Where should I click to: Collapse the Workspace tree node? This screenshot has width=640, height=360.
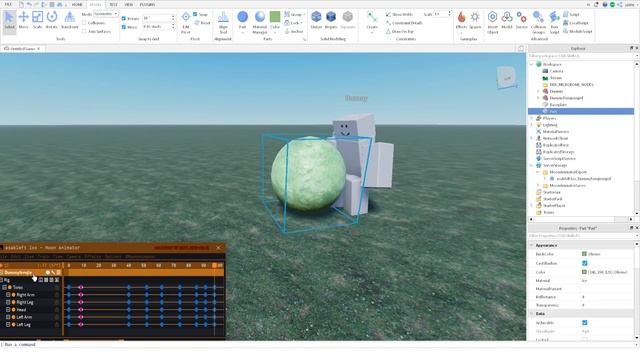coord(531,64)
